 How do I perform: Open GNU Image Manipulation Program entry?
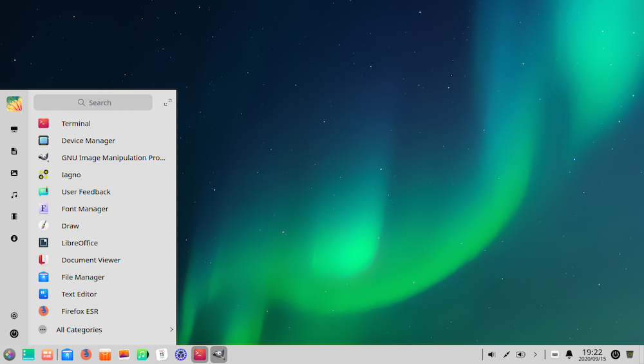pyautogui.click(x=102, y=158)
